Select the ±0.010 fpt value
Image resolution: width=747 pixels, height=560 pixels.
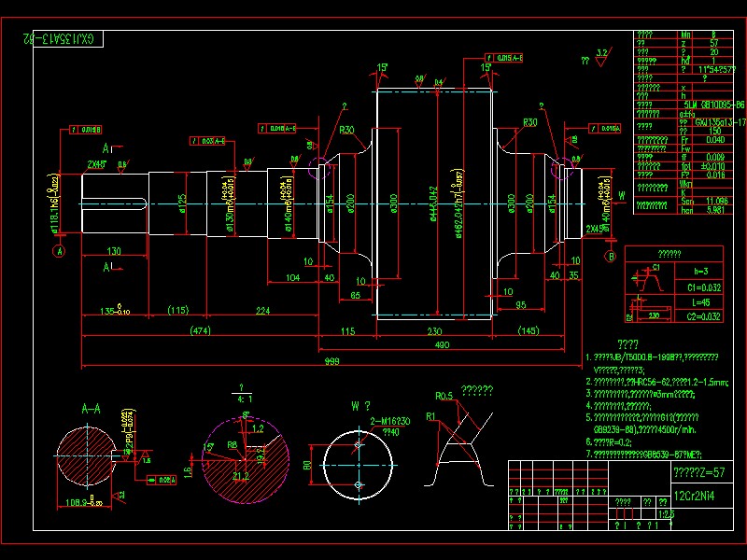(x=712, y=166)
